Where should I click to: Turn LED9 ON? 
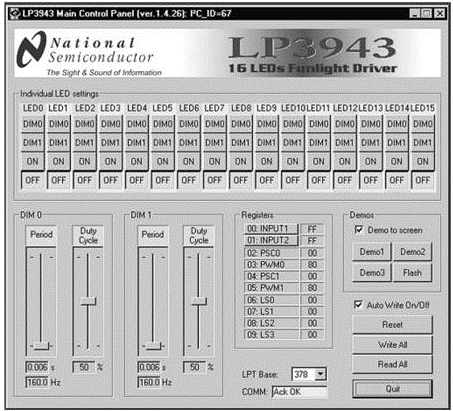267,161
